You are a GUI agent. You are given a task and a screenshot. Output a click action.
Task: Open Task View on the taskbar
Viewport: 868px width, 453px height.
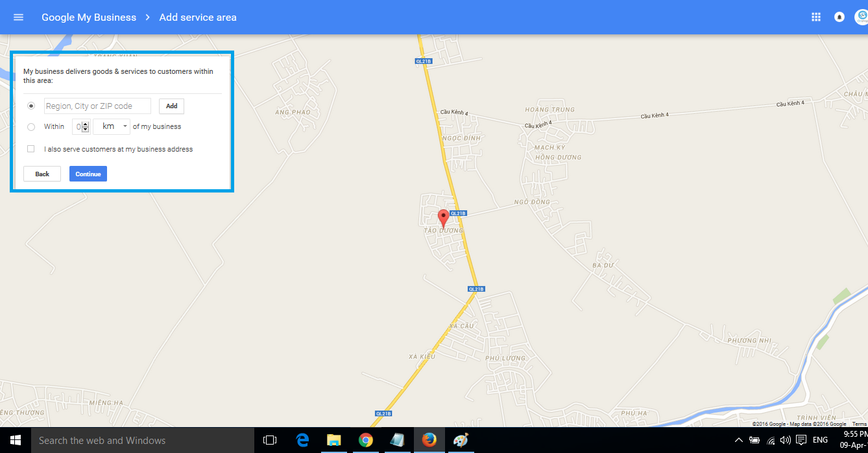pos(270,440)
